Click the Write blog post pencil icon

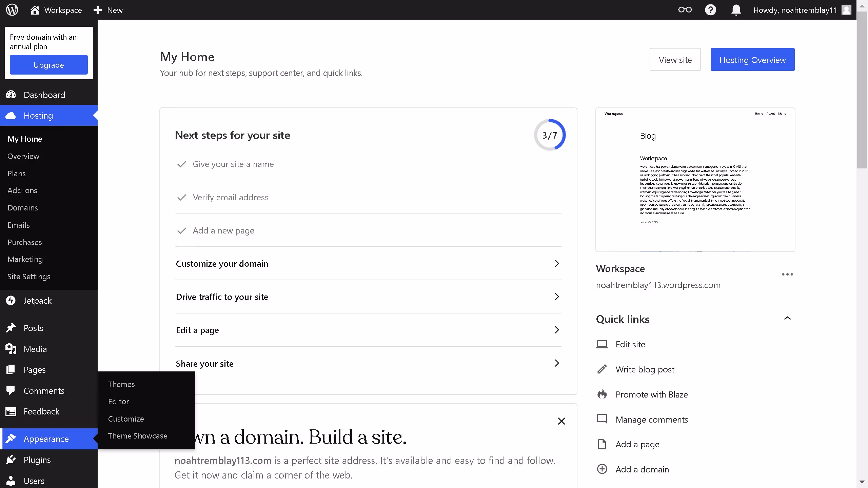pyautogui.click(x=602, y=369)
